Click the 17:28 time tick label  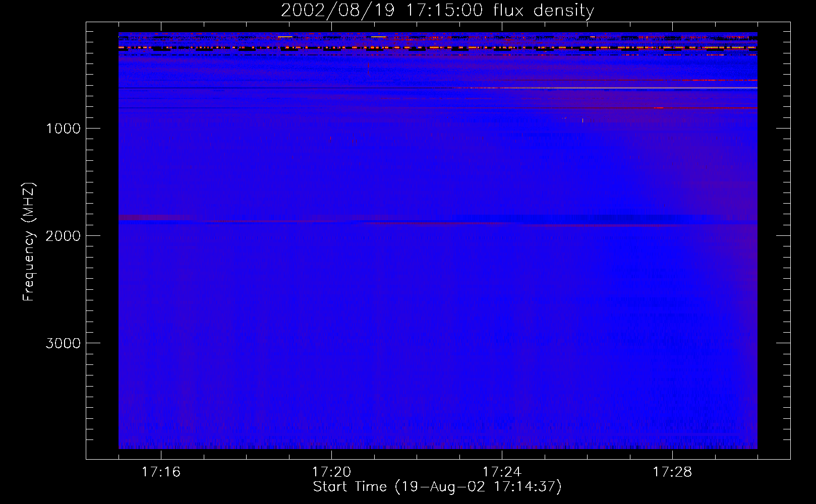[x=672, y=472]
